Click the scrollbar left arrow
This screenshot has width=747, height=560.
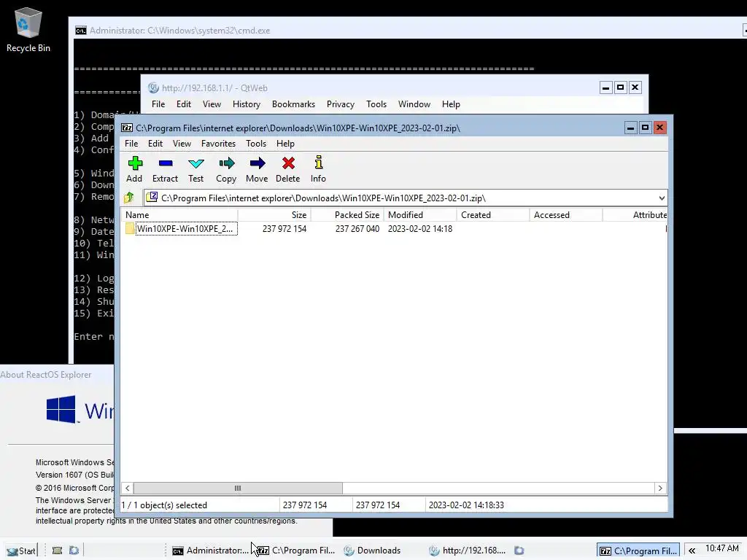point(127,488)
